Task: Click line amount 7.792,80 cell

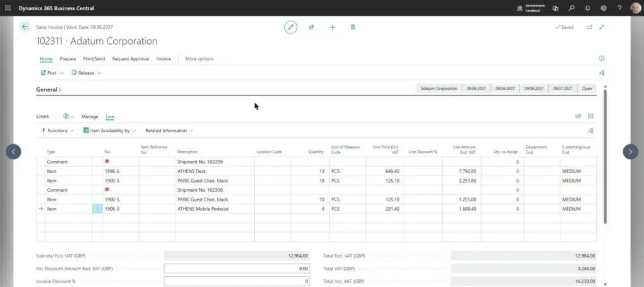Action: point(462,171)
